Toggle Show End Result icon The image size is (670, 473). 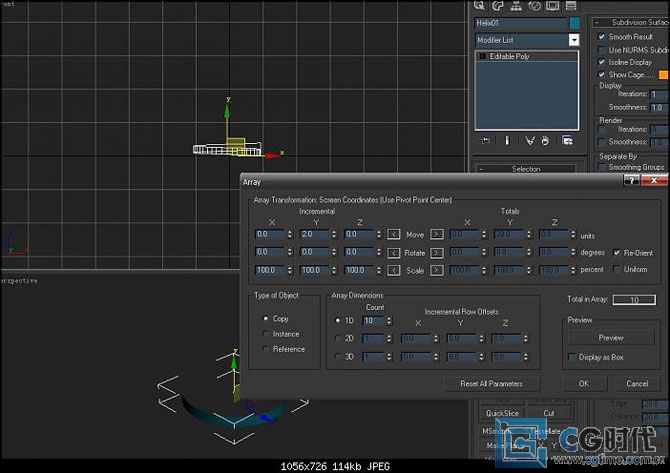point(507,141)
